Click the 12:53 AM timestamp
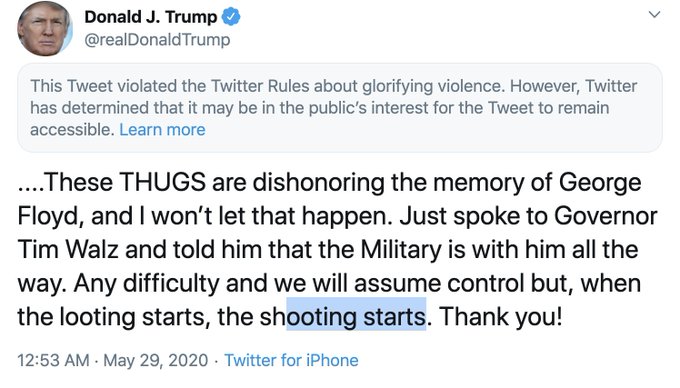This screenshot has width=680, height=388. tap(53, 360)
